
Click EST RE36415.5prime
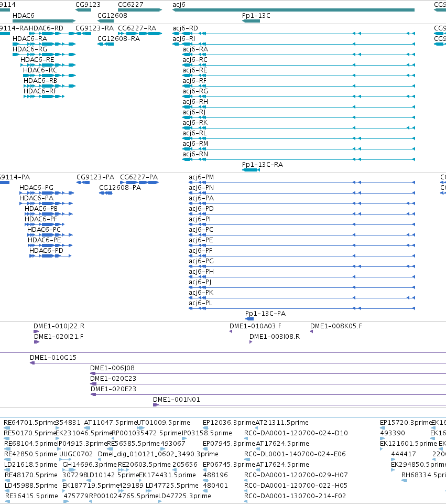[x=32, y=496]
